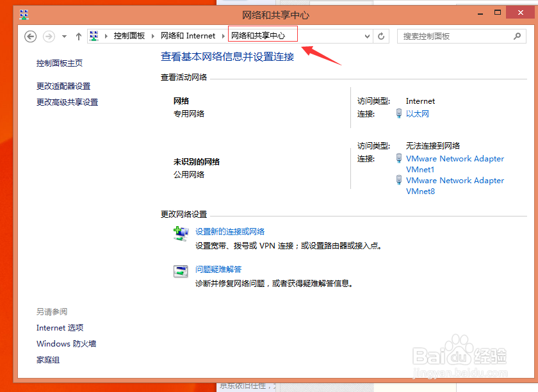Viewport: 538px width, 392px height.
Task: Open the breadcrumb chevron after 网络和 Internet
Action: (x=223, y=36)
